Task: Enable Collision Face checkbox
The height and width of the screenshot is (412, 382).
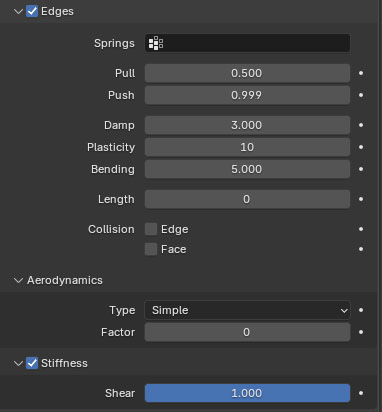Action: point(151,249)
